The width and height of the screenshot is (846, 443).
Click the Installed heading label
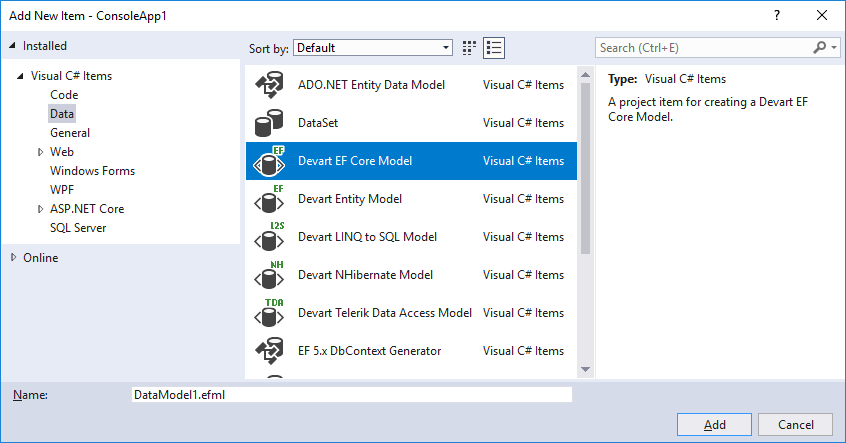45,46
